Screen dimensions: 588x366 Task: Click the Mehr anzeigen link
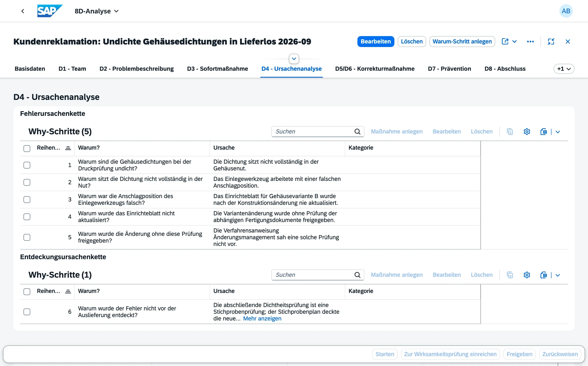point(262,319)
